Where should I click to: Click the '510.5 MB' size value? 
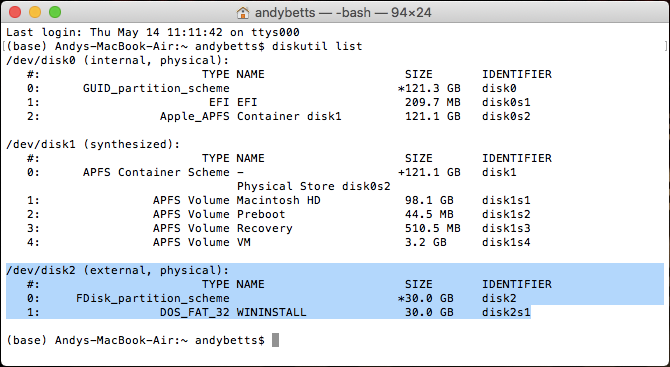[432, 228]
